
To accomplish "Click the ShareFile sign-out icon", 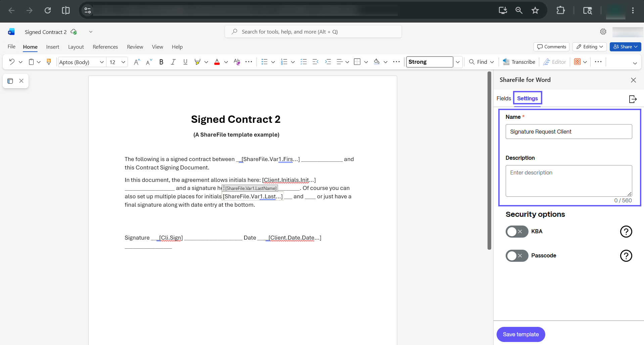I will coord(633,99).
